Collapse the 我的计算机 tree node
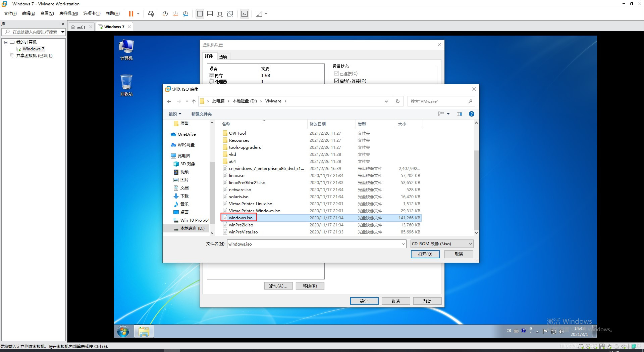This screenshot has height=352, width=644. (6, 42)
